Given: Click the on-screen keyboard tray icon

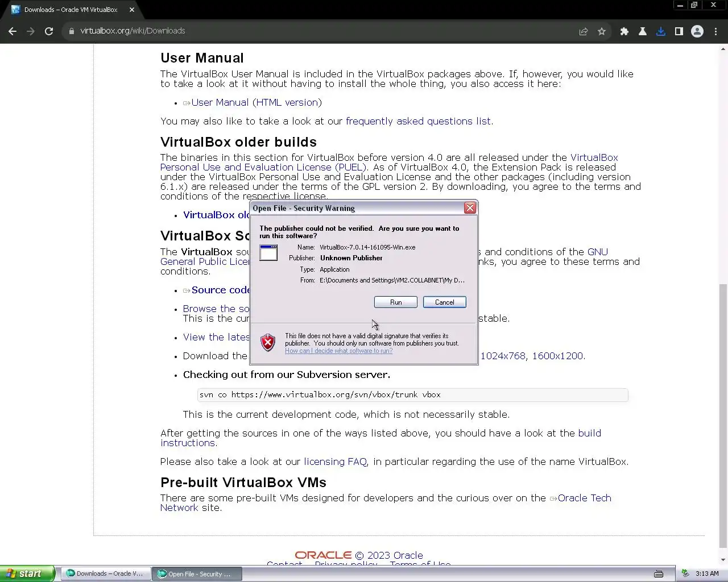Looking at the screenshot, I should coord(659,573).
